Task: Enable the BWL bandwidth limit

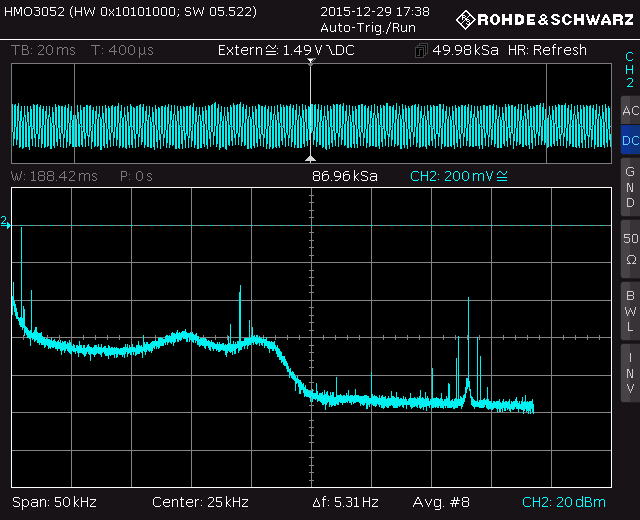Action: (629, 310)
